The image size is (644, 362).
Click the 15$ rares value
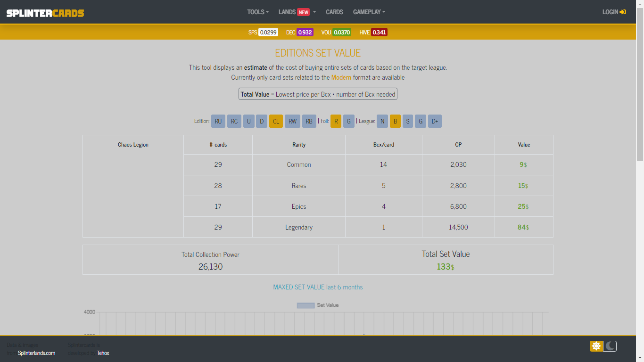pyautogui.click(x=523, y=186)
